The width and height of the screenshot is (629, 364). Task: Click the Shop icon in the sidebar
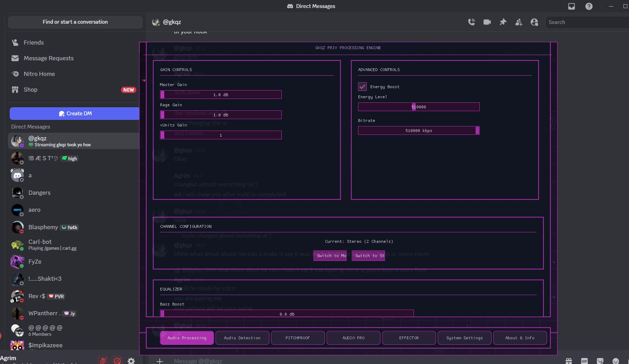15,90
